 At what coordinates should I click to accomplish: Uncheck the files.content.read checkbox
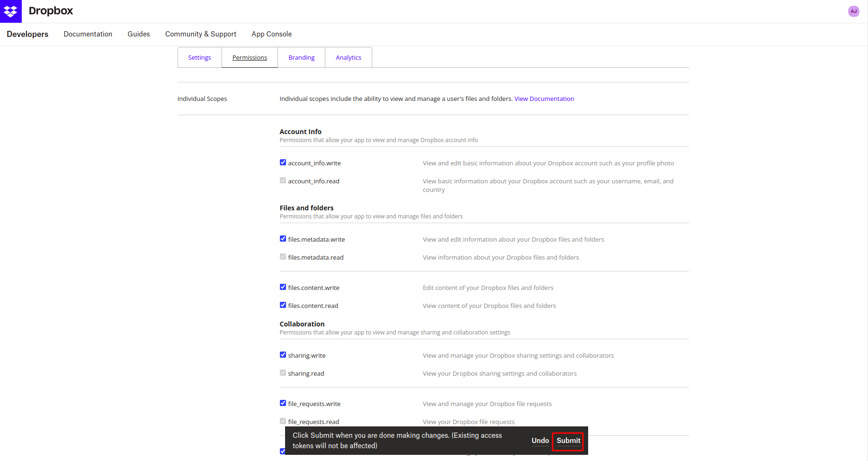pyautogui.click(x=283, y=305)
